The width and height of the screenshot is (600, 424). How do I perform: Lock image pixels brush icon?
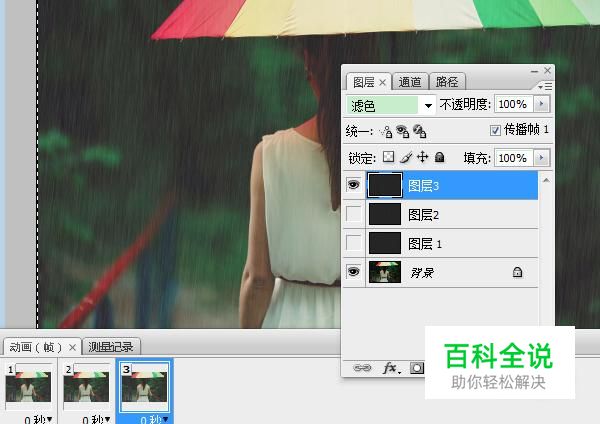tap(406, 157)
